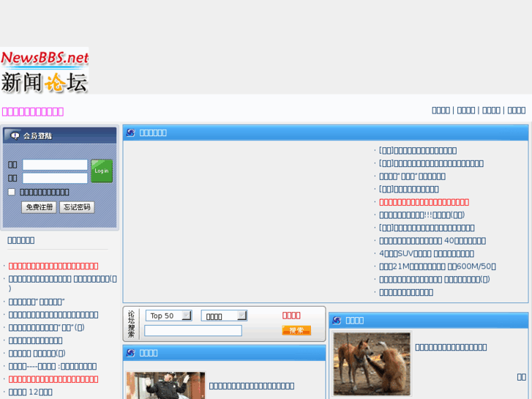Click the small two-character link right of the dog photo

pos(522,377)
